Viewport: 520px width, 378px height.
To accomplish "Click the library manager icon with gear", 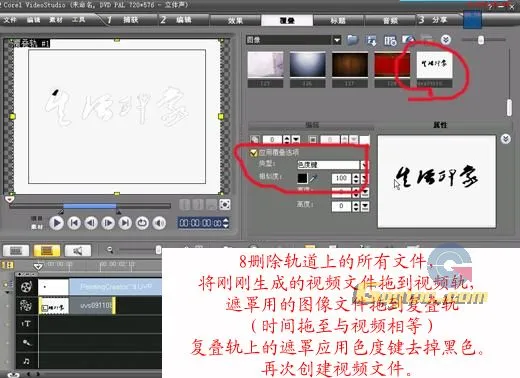I will (x=390, y=40).
